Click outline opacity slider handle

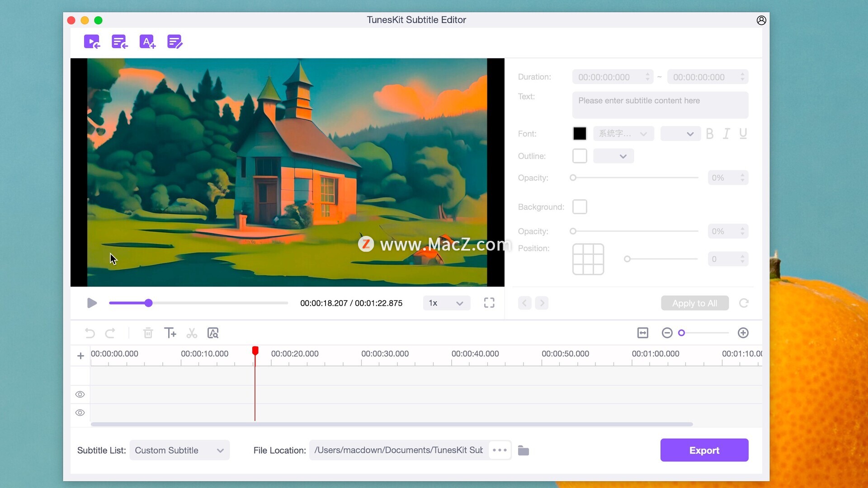click(x=573, y=178)
